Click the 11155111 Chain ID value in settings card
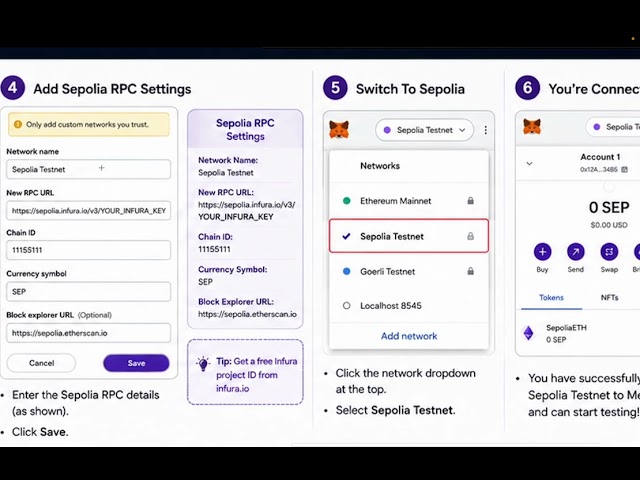The width and height of the screenshot is (640, 480). pyautogui.click(x=214, y=249)
